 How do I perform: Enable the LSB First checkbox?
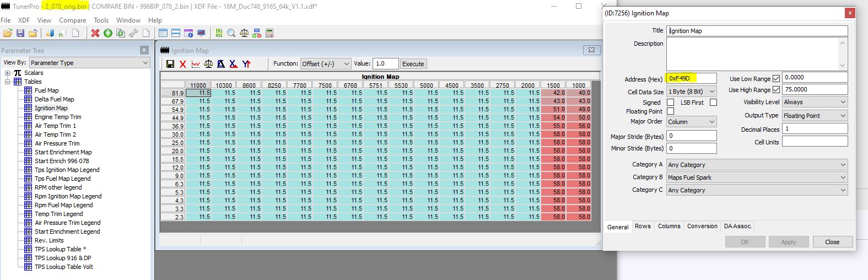click(714, 103)
